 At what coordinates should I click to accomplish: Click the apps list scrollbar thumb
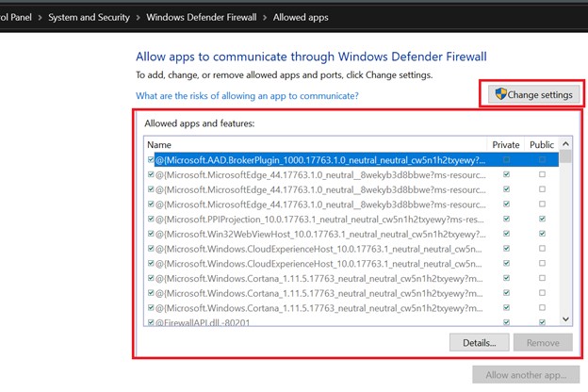(565, 156)
